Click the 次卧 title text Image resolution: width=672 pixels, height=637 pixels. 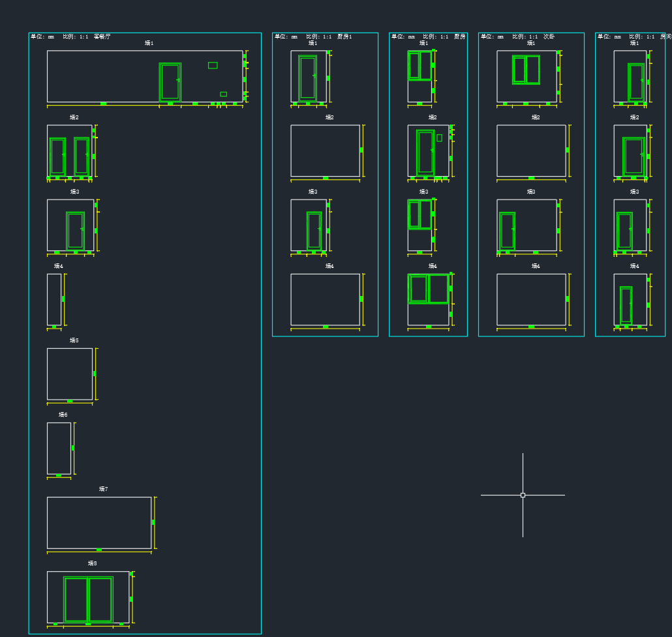click(x=549, y=37)
